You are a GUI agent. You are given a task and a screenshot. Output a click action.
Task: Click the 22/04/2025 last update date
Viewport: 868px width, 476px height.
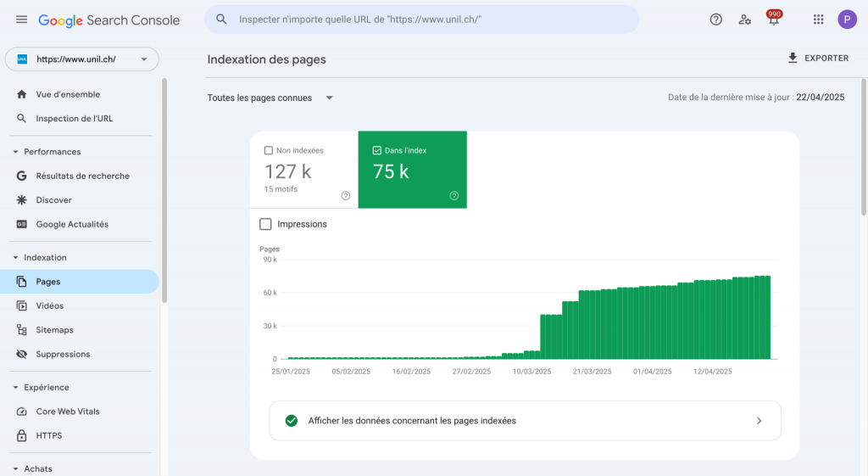coord(821,97)
